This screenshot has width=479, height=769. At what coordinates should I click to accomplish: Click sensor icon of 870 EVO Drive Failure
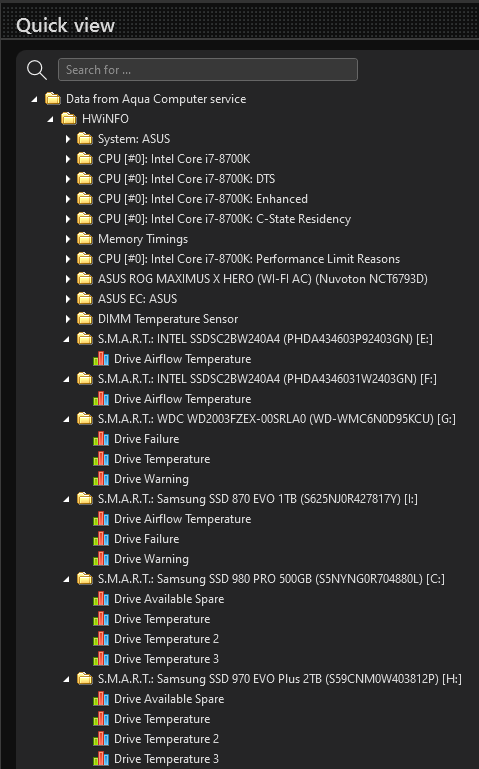(x=101, y=539)
